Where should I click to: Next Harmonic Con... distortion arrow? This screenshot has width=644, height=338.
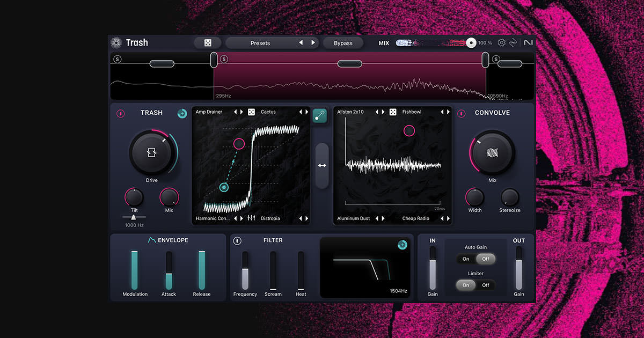coord(242,218)
